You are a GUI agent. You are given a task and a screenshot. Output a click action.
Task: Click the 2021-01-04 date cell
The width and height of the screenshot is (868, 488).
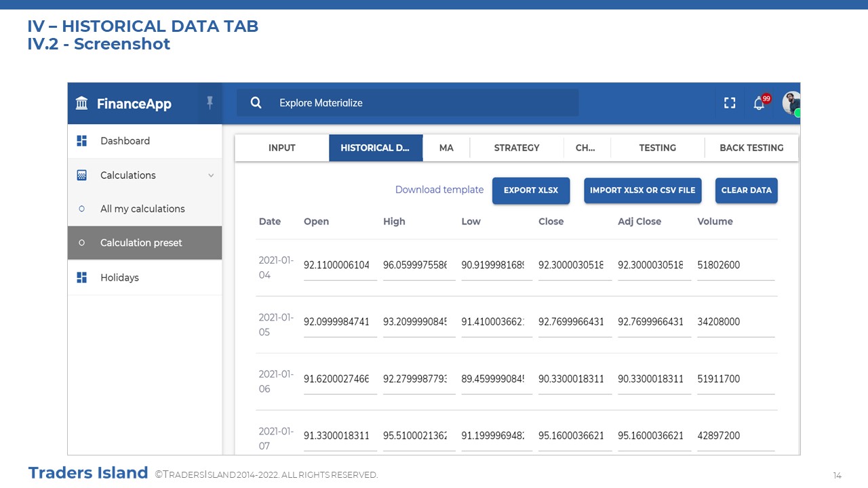(276, 267)
